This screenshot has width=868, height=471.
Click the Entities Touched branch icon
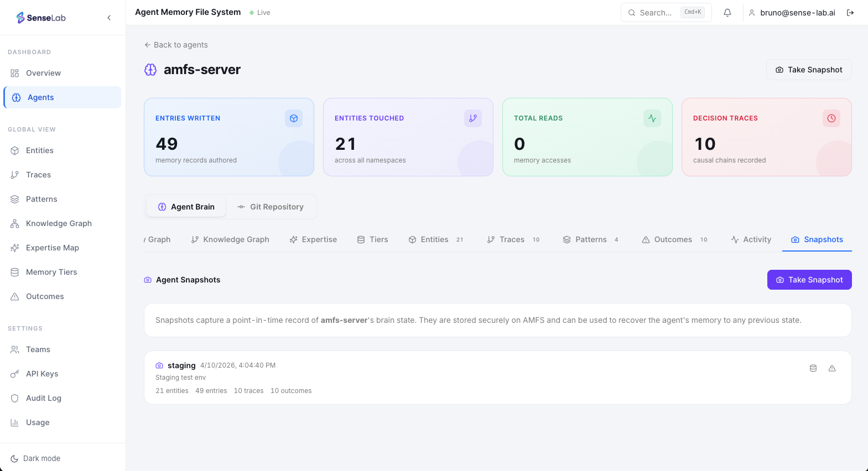(473, 118)
